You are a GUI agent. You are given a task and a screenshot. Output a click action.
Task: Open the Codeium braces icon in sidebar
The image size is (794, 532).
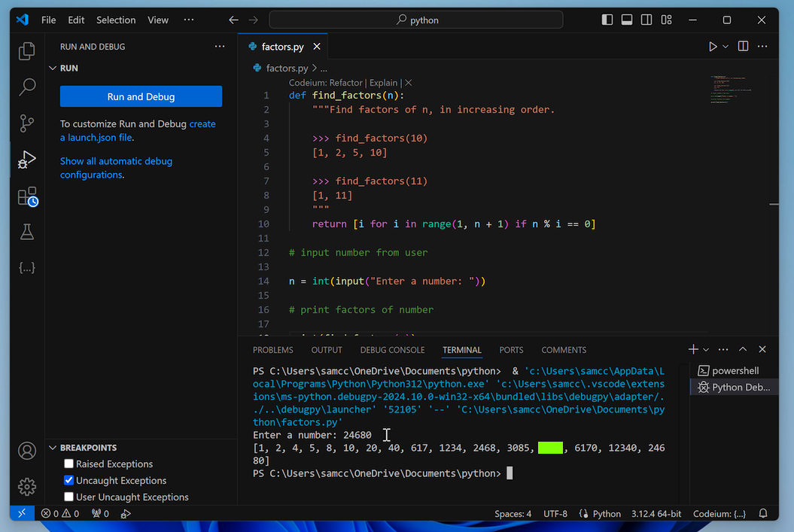[x=27, y=268]
